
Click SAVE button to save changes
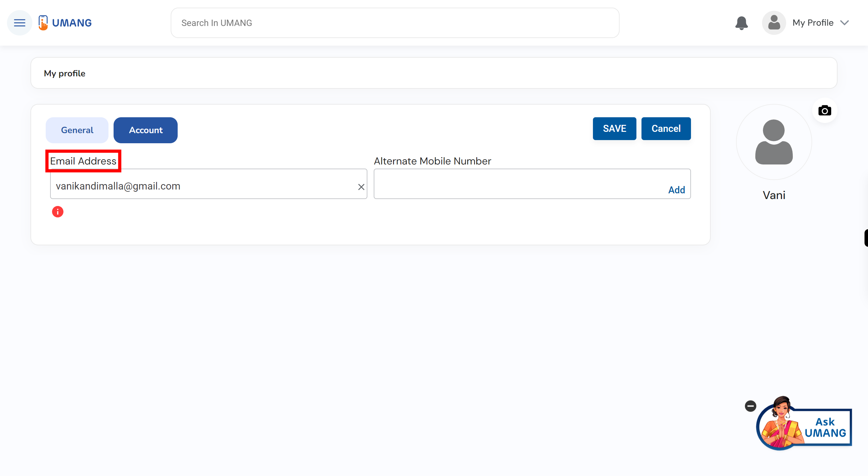click(615, 128)
